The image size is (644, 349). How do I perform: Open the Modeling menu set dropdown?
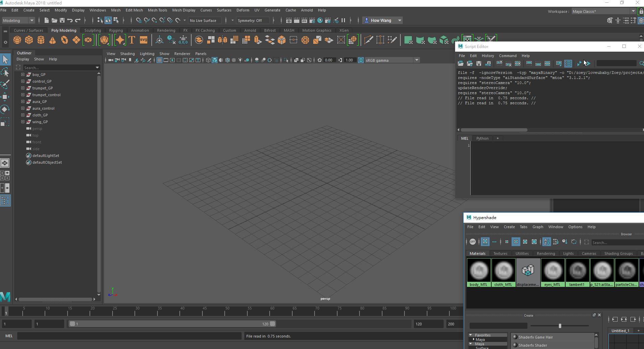point(19,20)
